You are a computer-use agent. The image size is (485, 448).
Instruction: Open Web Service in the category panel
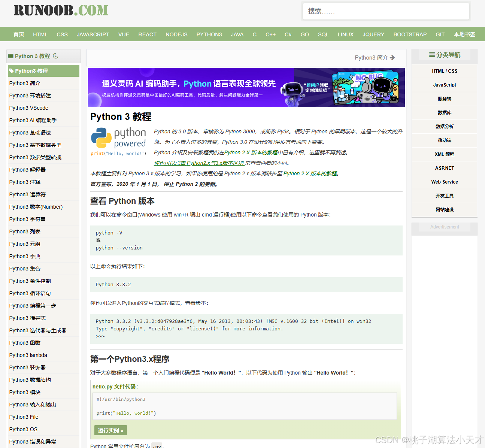pyautogui.click(x=445, y=182)
